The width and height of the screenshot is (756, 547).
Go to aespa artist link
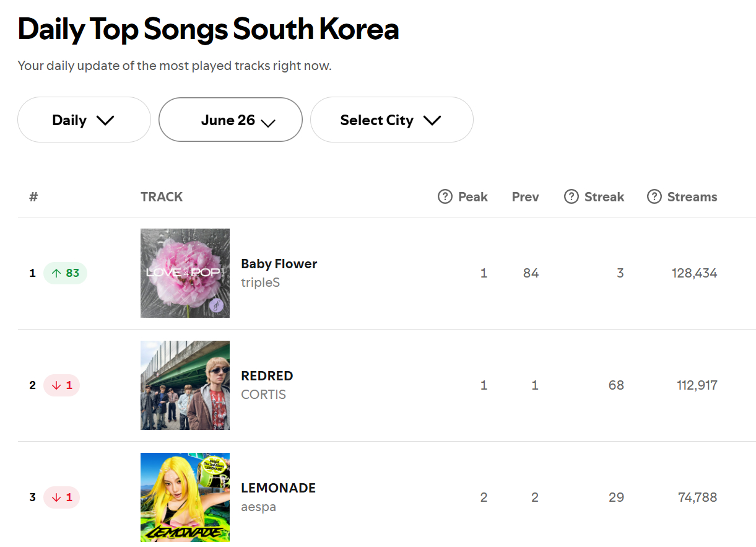258,507
